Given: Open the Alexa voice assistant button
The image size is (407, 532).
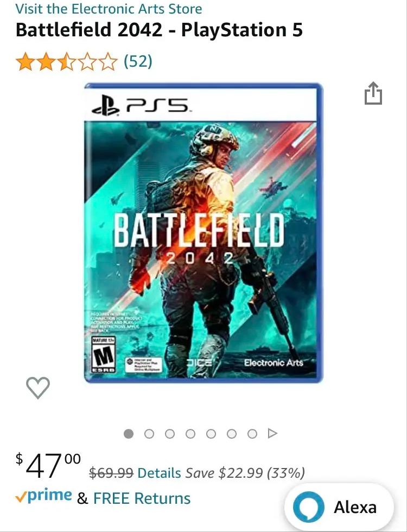Looking at the screenshot, I should (339, 507).
